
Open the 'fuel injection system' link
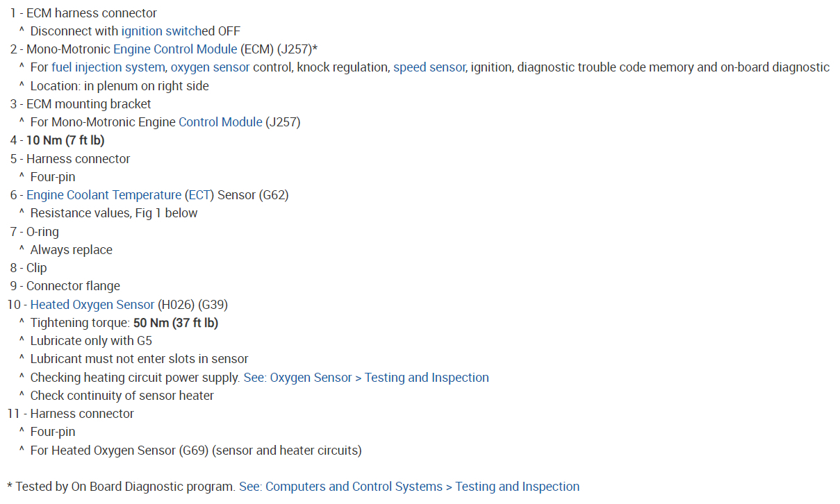[x=108, y=67]
